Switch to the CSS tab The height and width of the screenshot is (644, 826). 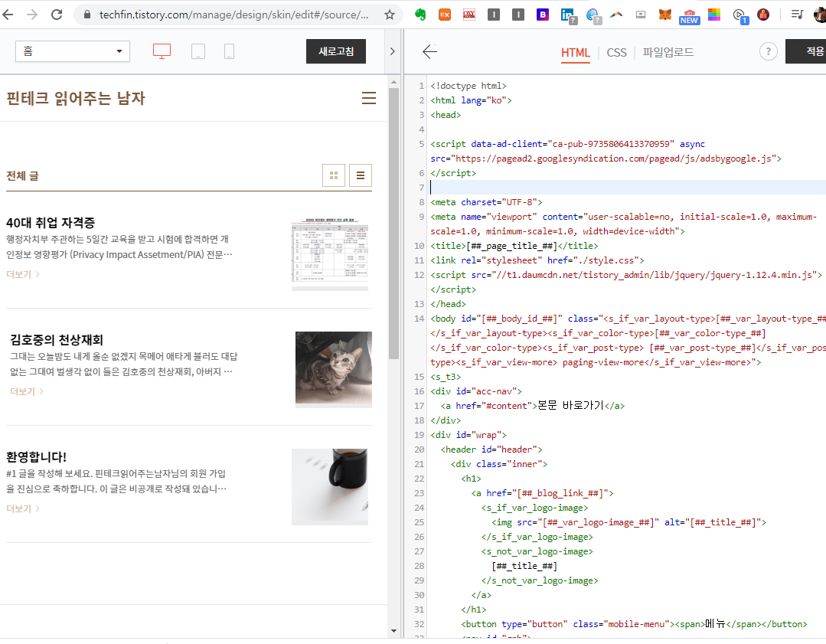coord(616,52)
